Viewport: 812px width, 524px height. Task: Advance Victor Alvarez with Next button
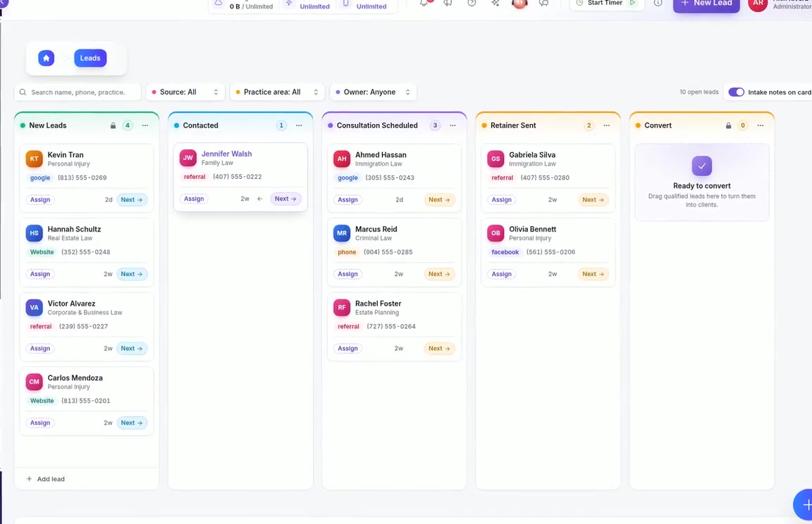132,349
